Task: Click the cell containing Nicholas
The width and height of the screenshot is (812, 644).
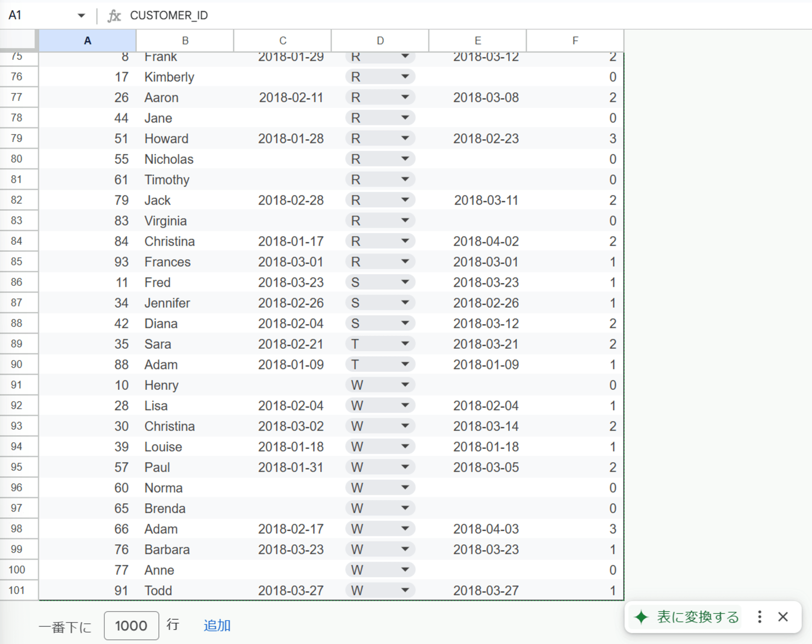Action: pyautogui.click(x=185, y=159)
